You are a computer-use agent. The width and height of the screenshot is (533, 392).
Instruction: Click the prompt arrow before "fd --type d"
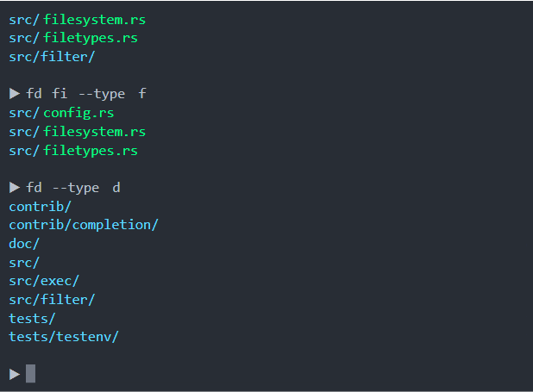click(x=15, y=188)
